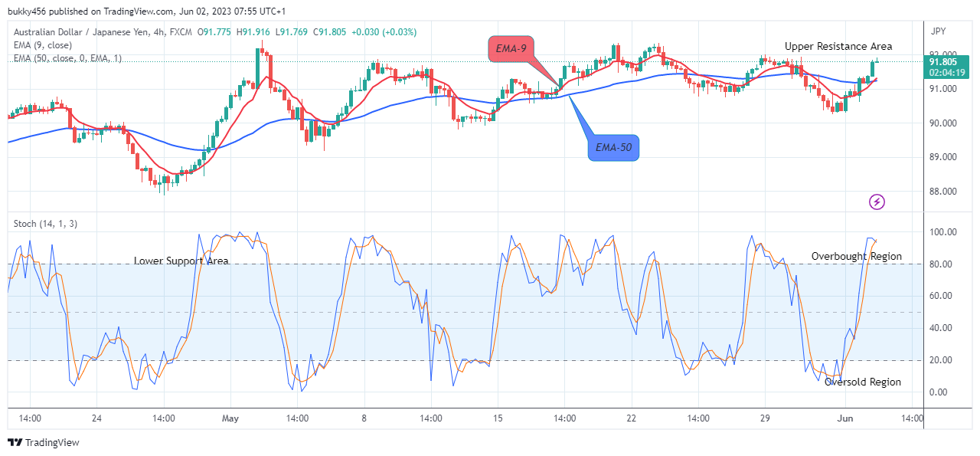Click the 100.00 stochastic axis value
980x456 pixels.
point(943,231)
